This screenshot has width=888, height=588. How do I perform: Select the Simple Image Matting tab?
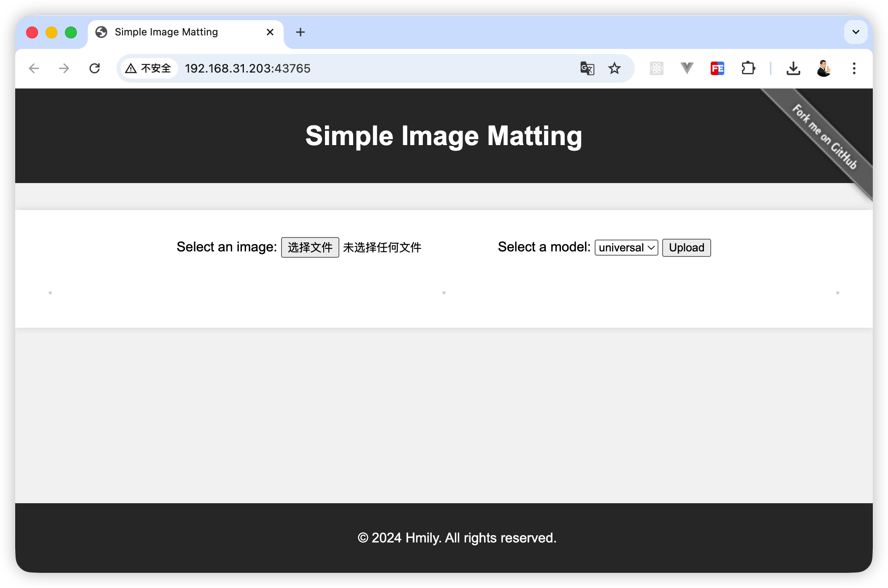177,32
